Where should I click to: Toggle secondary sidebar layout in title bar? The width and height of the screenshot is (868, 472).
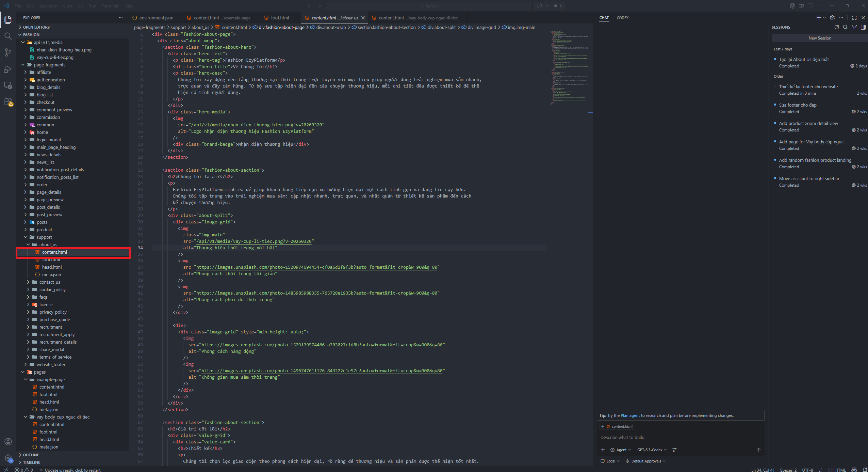pos(810,6)
